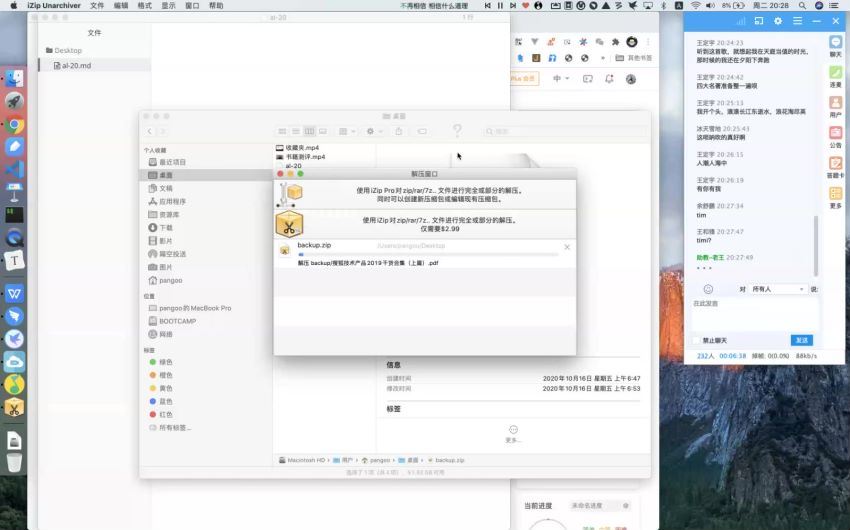Open the 帮助 menu in menu bar

[x=216, y=5]
